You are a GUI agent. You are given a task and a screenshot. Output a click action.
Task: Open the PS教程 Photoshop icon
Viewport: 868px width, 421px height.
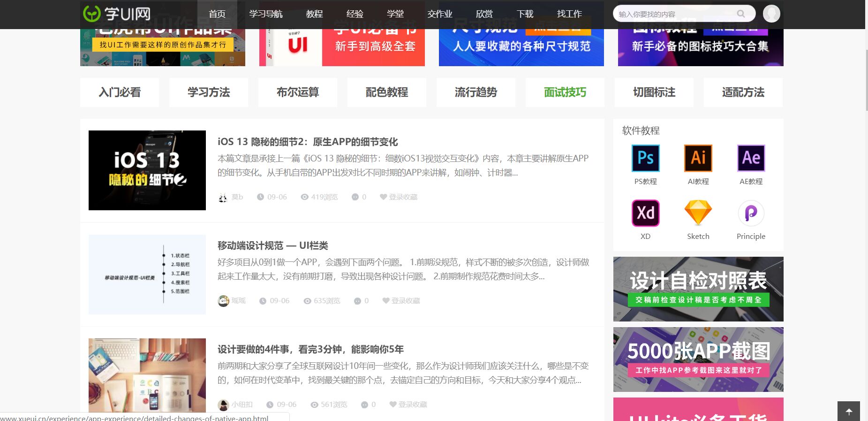click(x=646, y=158)
